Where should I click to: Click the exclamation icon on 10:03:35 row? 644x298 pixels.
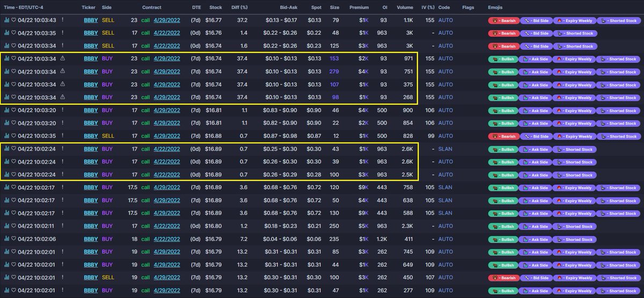pyautogui.click(x=62, y=33)
